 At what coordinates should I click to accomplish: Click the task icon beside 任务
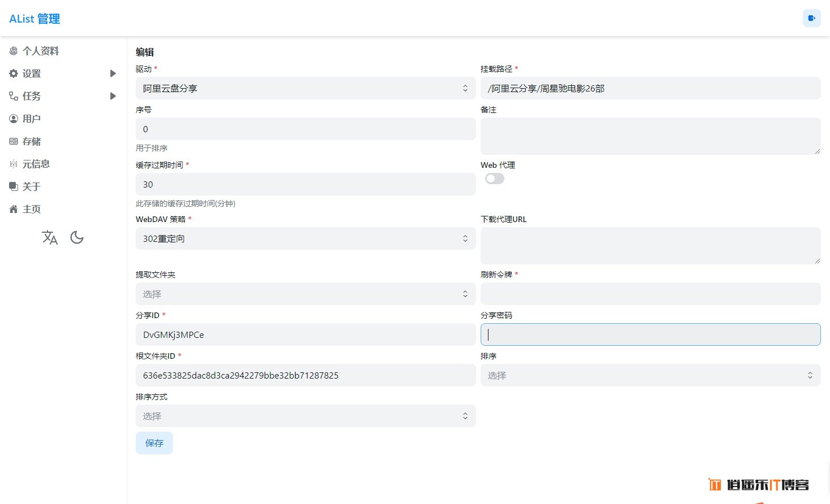click(x=14, y=96)
